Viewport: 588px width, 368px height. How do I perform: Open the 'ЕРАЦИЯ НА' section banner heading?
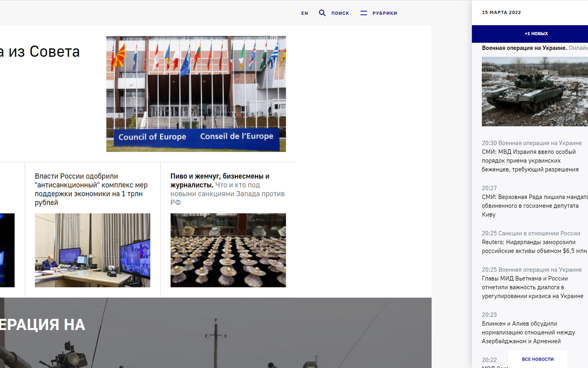click(42, 325)
